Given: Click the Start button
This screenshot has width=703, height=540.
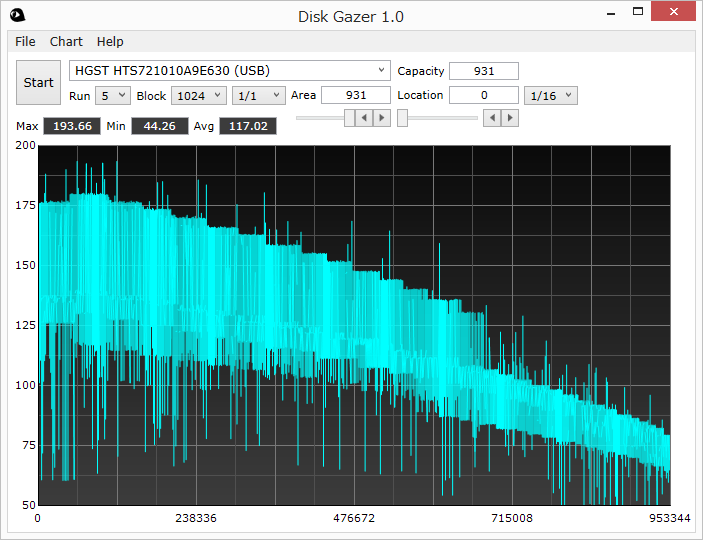Looking at the screenshot, I should [39, 83].
